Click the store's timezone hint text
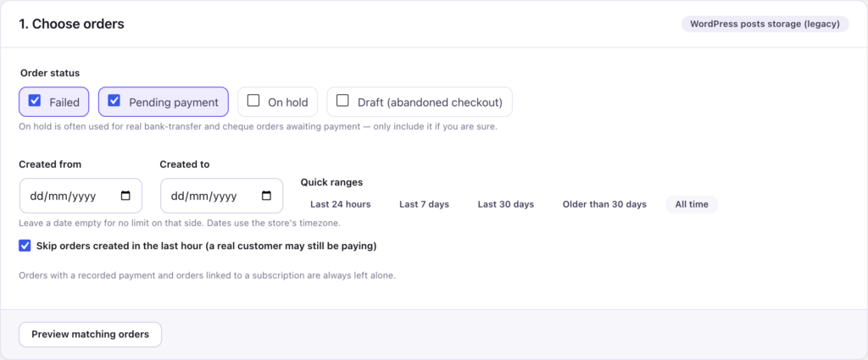The height and width of the screenshot is (360, 868). pyautogui.click(x=180, y=224)
